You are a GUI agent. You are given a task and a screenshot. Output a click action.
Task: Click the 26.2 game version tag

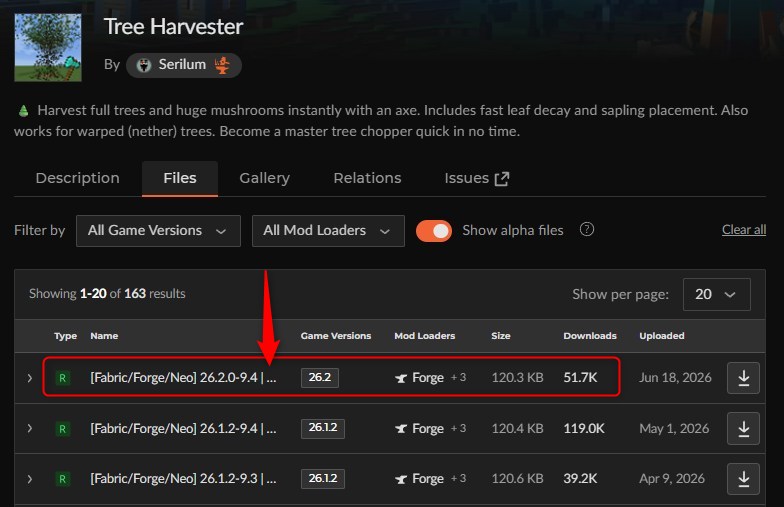320,378
